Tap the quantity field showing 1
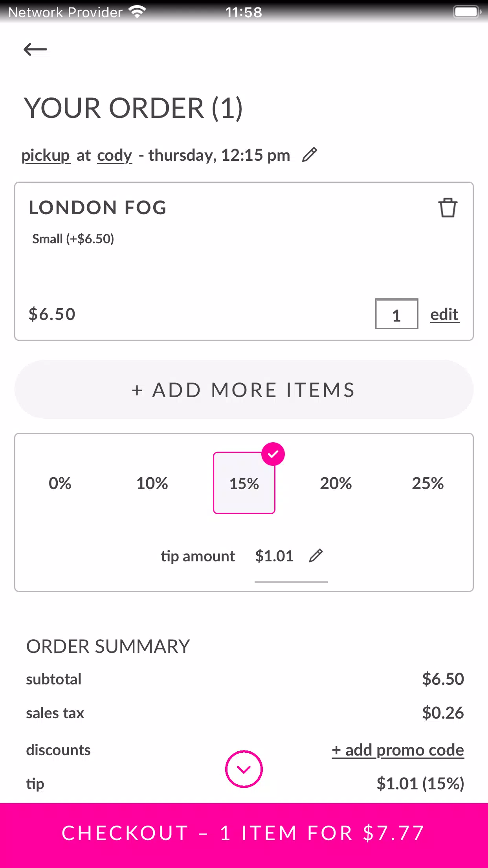The width and height of the screenshot is (488, 868). [396, 314]
